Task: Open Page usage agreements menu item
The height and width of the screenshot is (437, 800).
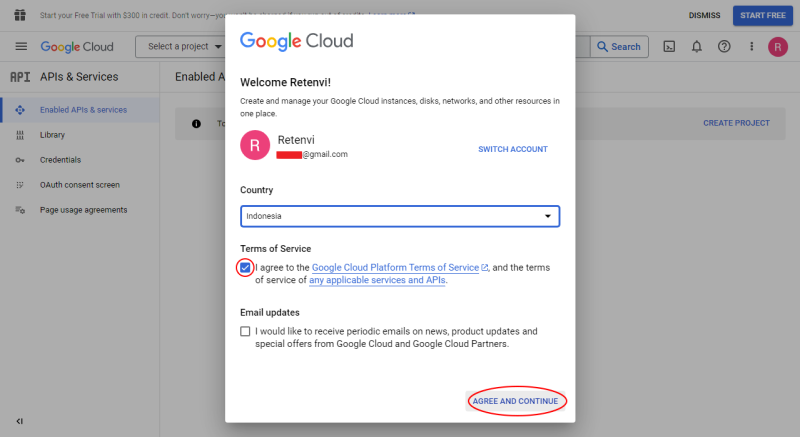Action: 80,210
